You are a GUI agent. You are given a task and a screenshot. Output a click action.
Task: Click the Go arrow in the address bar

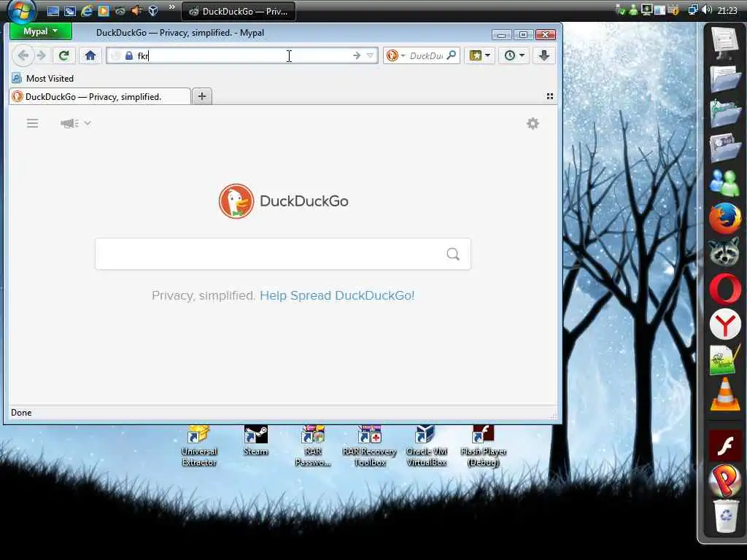[356, 55]
